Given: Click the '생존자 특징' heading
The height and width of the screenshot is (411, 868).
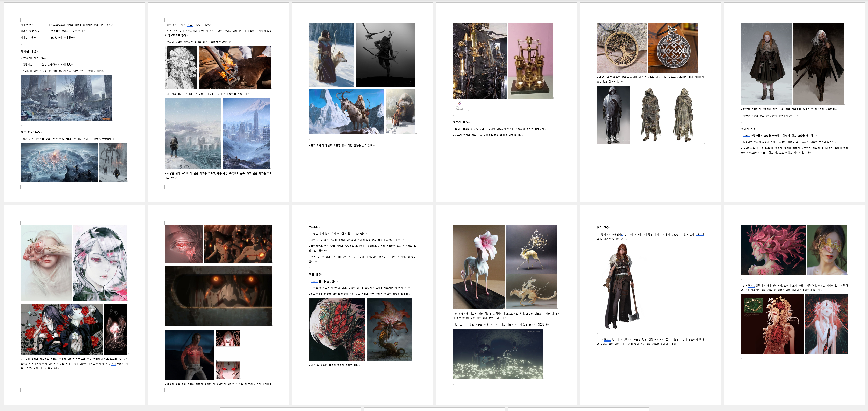Looking at the screenshot, I should pyautogui.click(x=461, y=122).
